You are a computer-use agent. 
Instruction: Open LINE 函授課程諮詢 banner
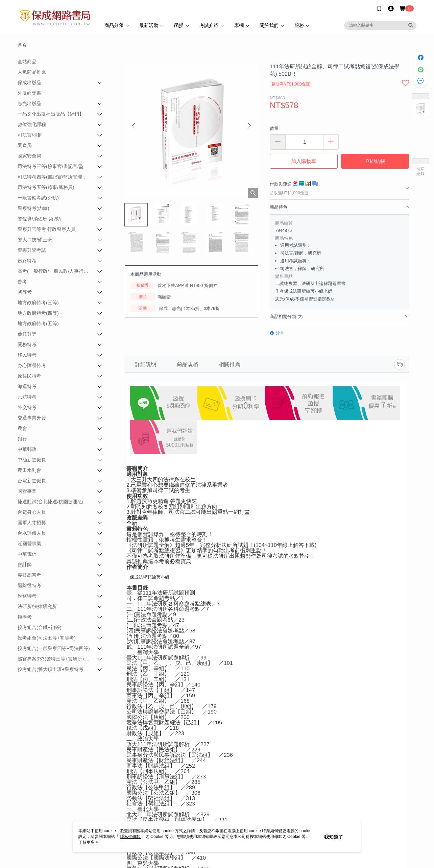164,403
